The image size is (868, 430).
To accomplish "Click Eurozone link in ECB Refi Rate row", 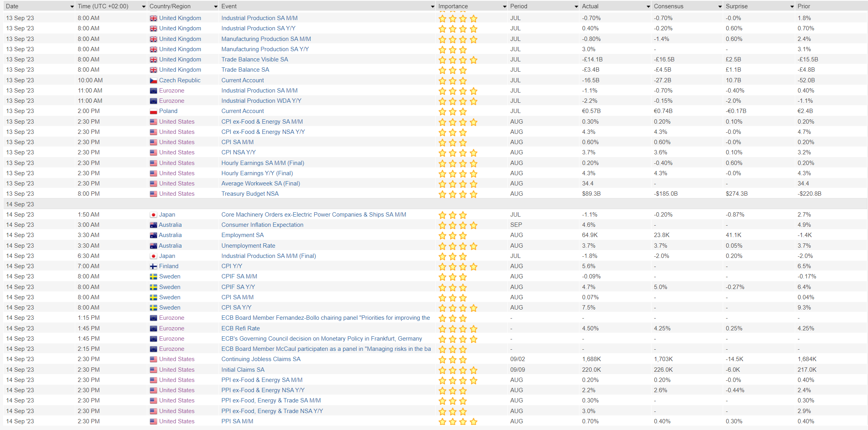I will (171, 328).
